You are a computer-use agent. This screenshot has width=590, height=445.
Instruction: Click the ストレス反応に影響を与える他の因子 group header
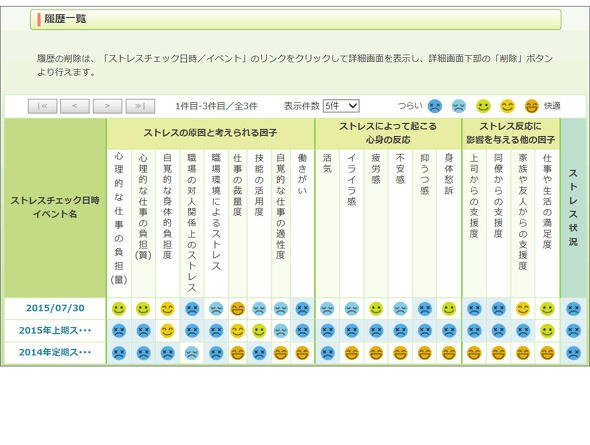click(511, 133)
